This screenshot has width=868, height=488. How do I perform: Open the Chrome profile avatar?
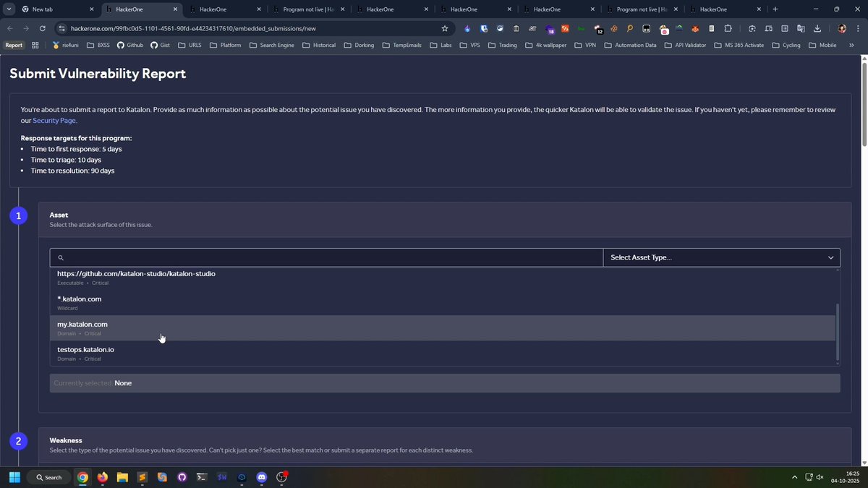[x=842, y=28]
